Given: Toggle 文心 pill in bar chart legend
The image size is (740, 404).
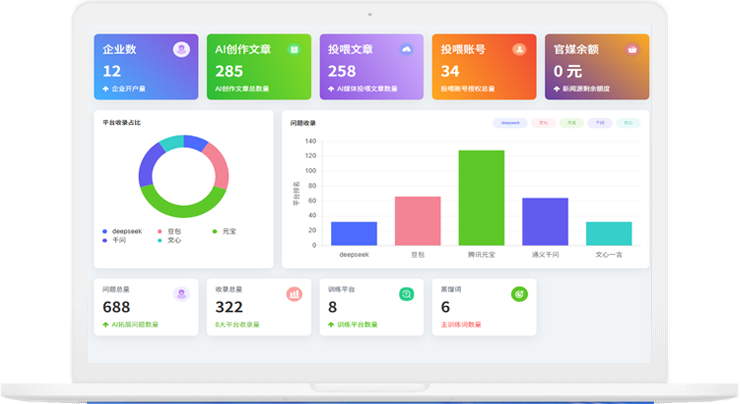Looking at the screenshot, I should [628, 123].
